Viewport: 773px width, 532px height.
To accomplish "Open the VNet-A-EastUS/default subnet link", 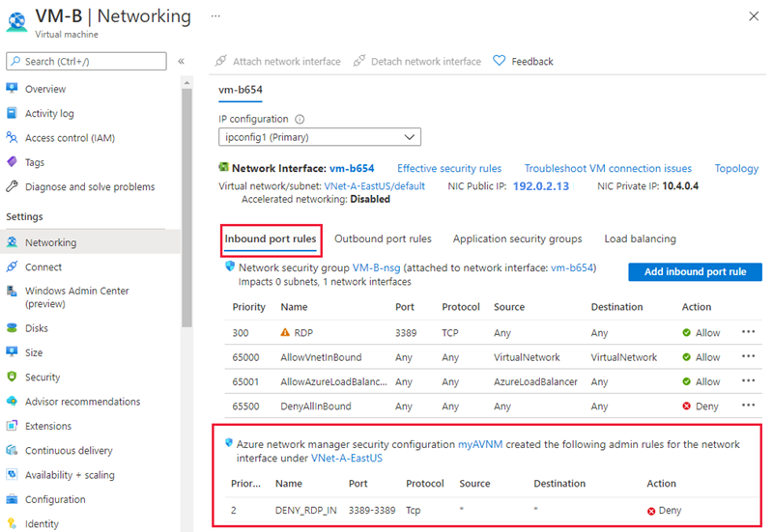I will 374,186.
